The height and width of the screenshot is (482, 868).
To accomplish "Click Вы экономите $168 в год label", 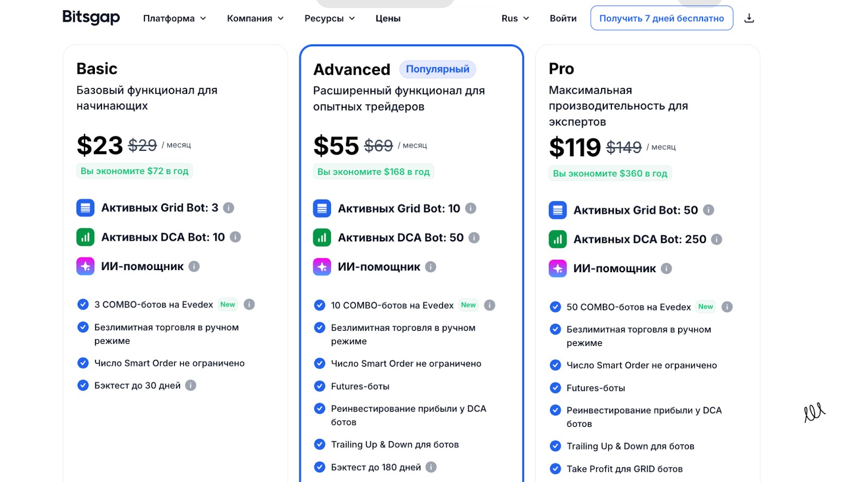I will (373, 172).
